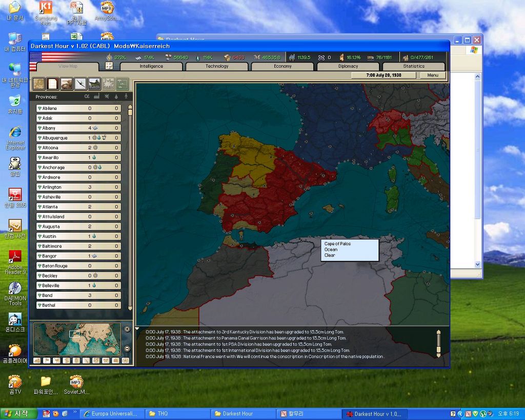Switch to terrain map mode (mountain icon)
The width and height of the screenshot is (525, 420).
pyautogui.click(x=37, y=361)
